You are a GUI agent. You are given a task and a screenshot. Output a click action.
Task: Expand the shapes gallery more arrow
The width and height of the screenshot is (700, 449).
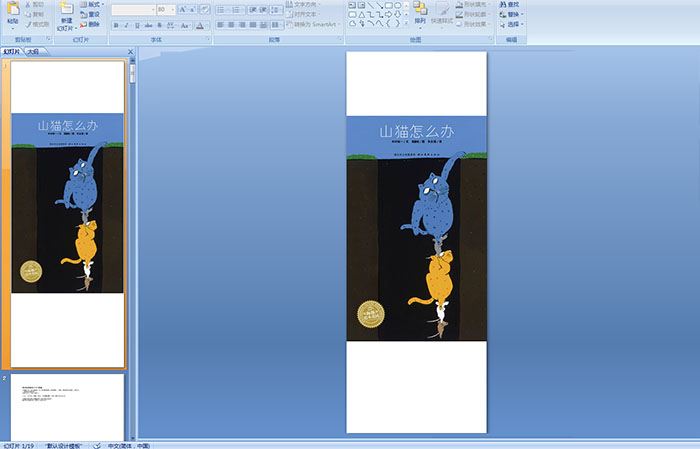406,23
